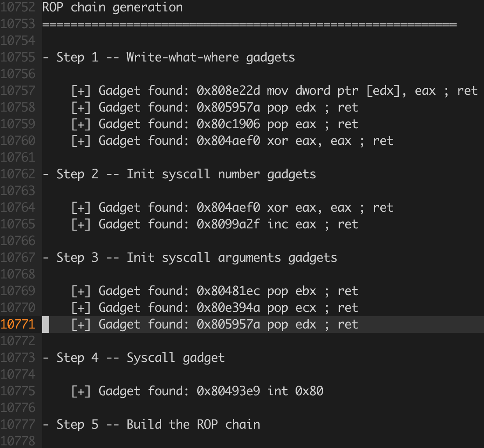Click the 0x80493e9 int 0x80 gadget

point(197,391)
